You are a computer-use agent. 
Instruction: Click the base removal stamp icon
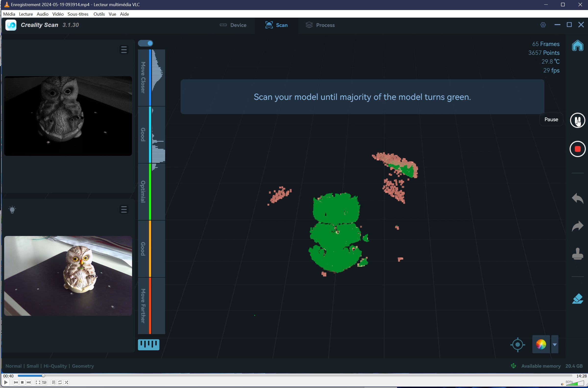[577, 254]
